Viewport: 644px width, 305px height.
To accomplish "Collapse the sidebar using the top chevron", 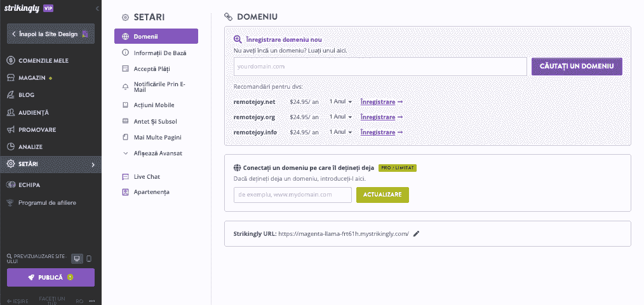I will (x=97, y=8).
